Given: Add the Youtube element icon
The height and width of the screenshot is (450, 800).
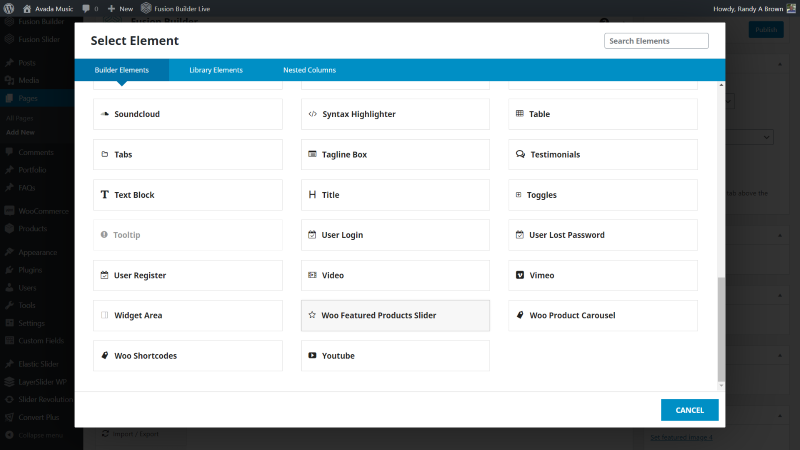Looking at the screenshot, I should 312,355.
